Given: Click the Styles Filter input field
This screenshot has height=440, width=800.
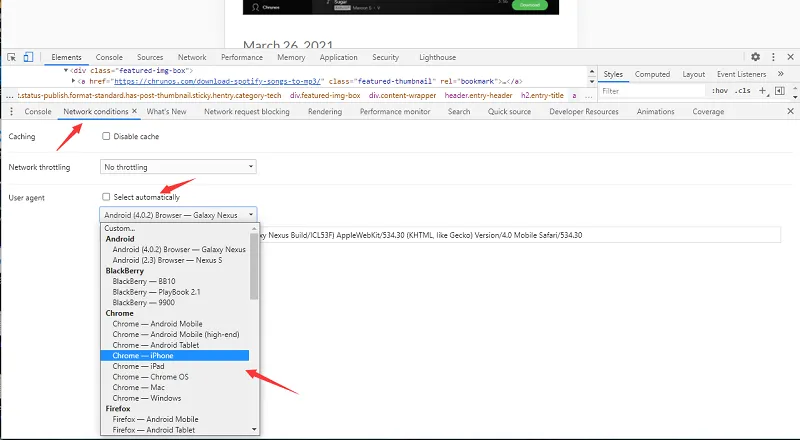Looking at the screenshot, I should point(653,91).
